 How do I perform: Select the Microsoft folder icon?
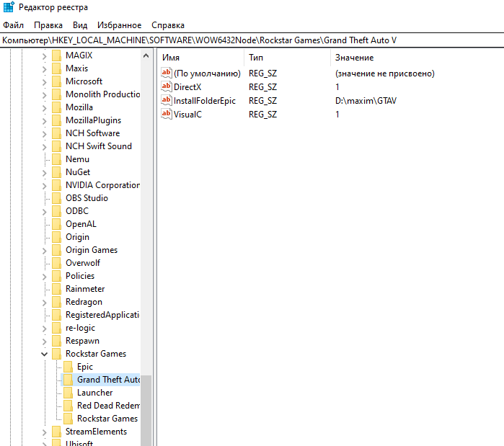click(56, 81)
